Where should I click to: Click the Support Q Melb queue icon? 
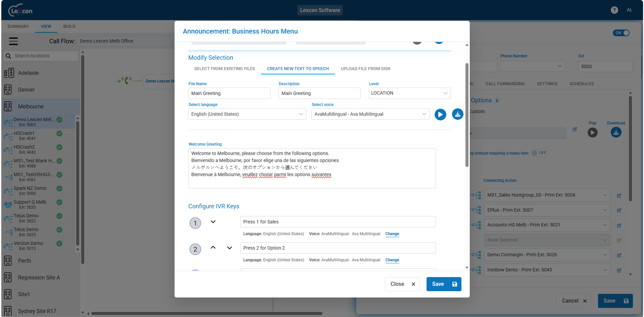click(8, 204)
